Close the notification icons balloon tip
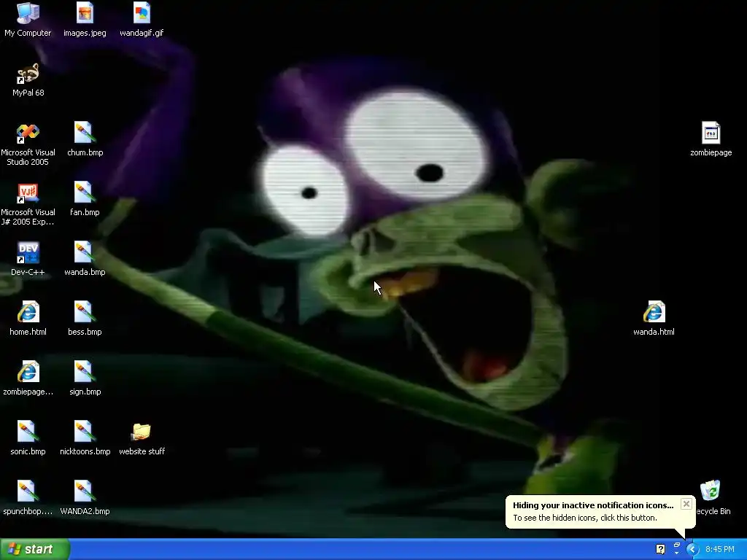 click(686, 504)
